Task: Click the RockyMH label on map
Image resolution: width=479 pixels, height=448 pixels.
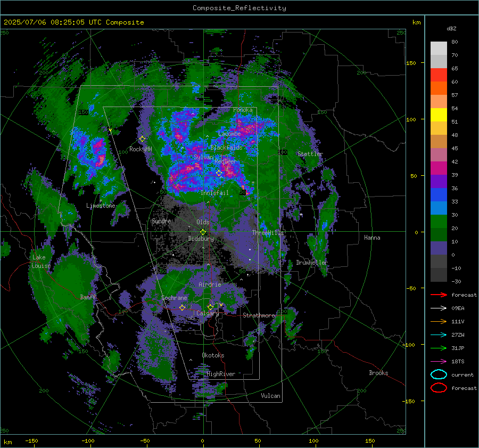Action: (141, 149)
